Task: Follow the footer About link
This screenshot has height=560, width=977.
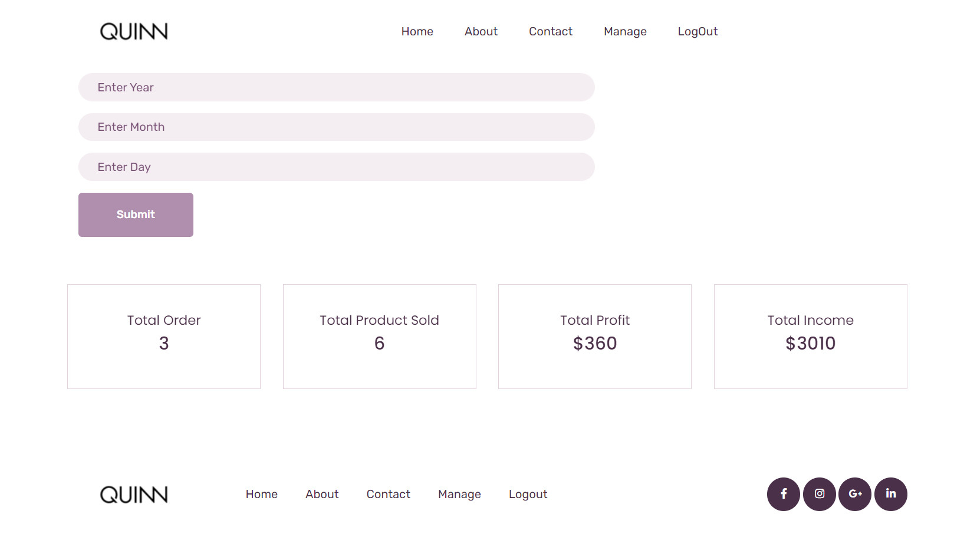Action: click(x=322, y=495)
